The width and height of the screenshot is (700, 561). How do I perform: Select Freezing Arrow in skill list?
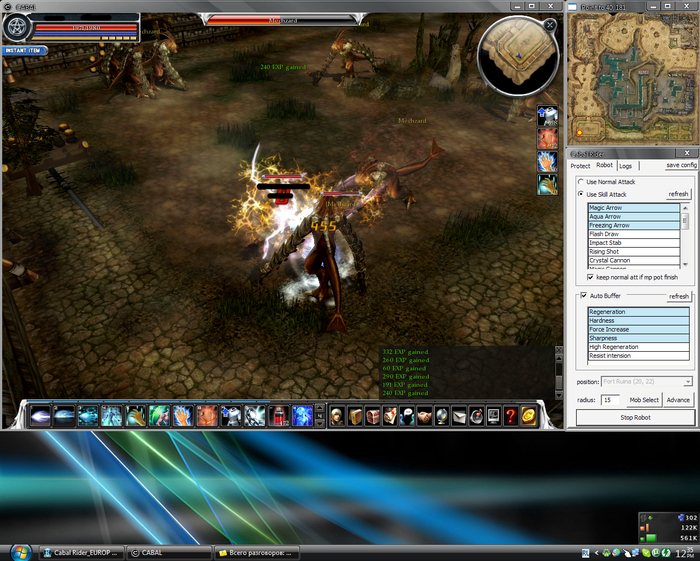[634, 225]
